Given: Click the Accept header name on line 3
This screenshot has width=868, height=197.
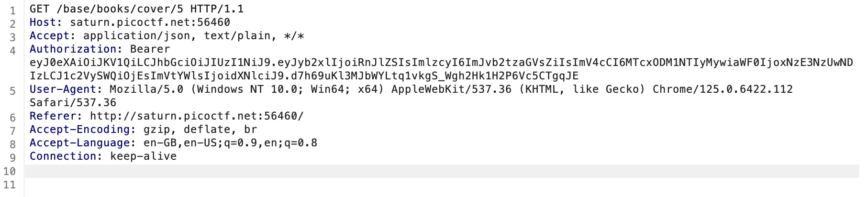Looking at the screenshot, I should point(49,36).
